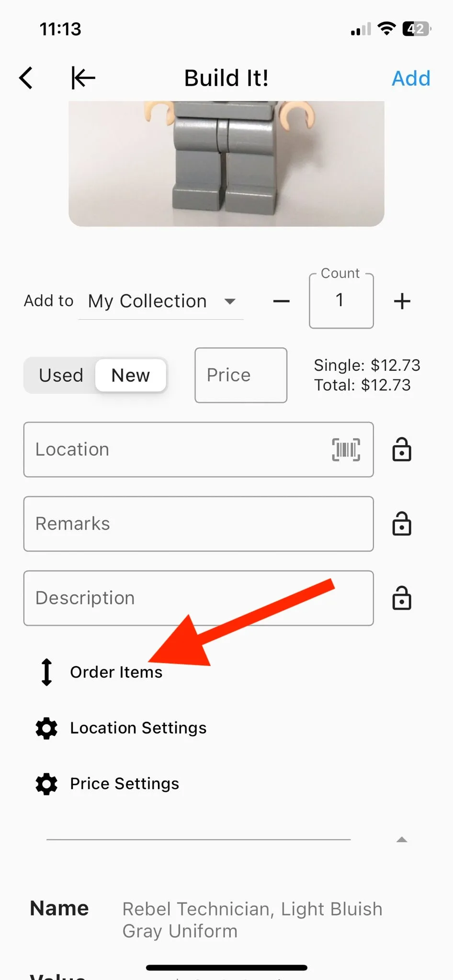Tap the Count number box
The width and height of the screenshot is (453, 980).
click(341, 301)
